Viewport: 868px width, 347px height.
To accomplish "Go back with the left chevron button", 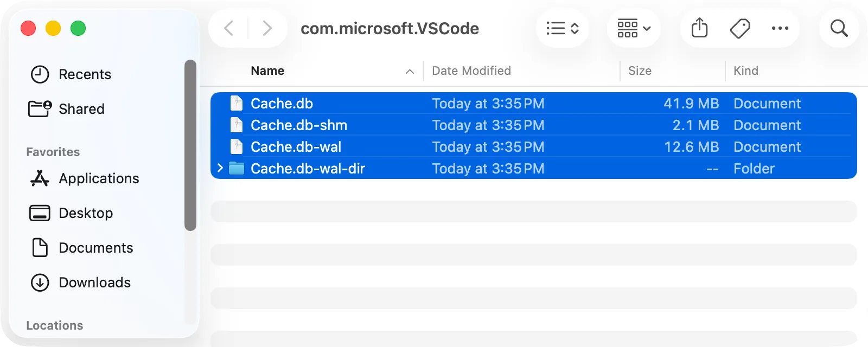I will (229, 28).
